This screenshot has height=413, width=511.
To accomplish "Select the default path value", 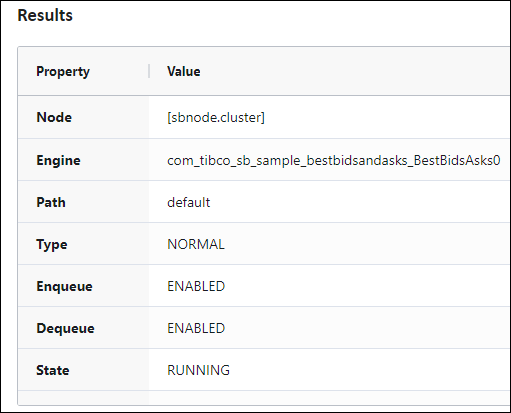I will [x=189, y=202].
